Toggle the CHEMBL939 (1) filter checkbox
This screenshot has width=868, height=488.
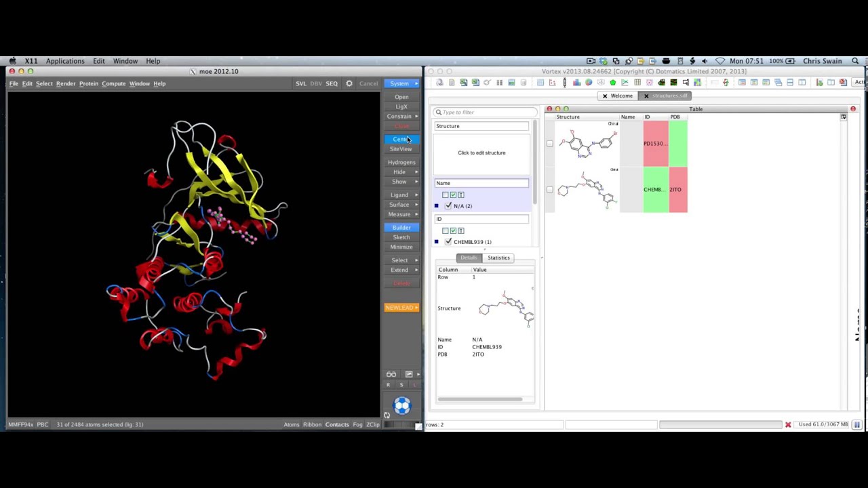coord(448,241)
